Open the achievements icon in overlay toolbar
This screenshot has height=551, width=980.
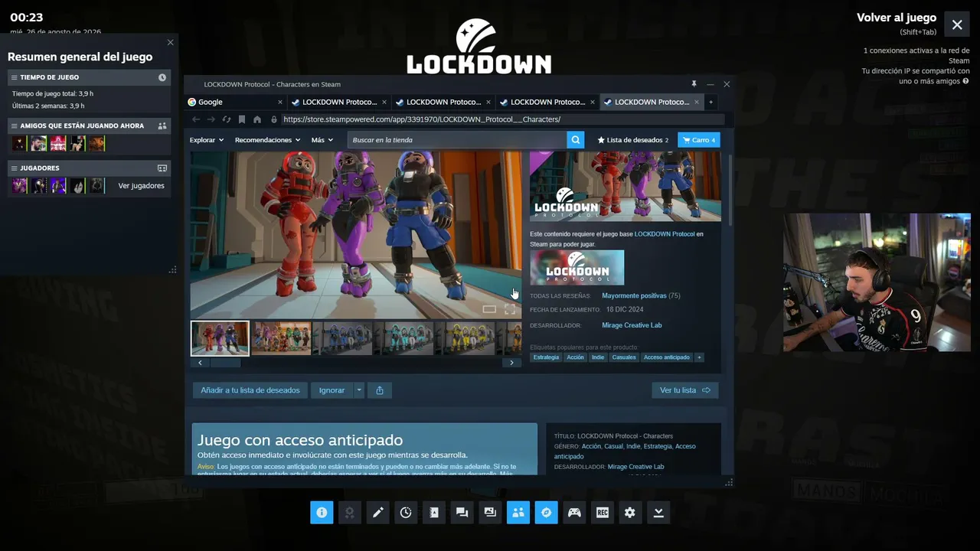coord(350,513)
